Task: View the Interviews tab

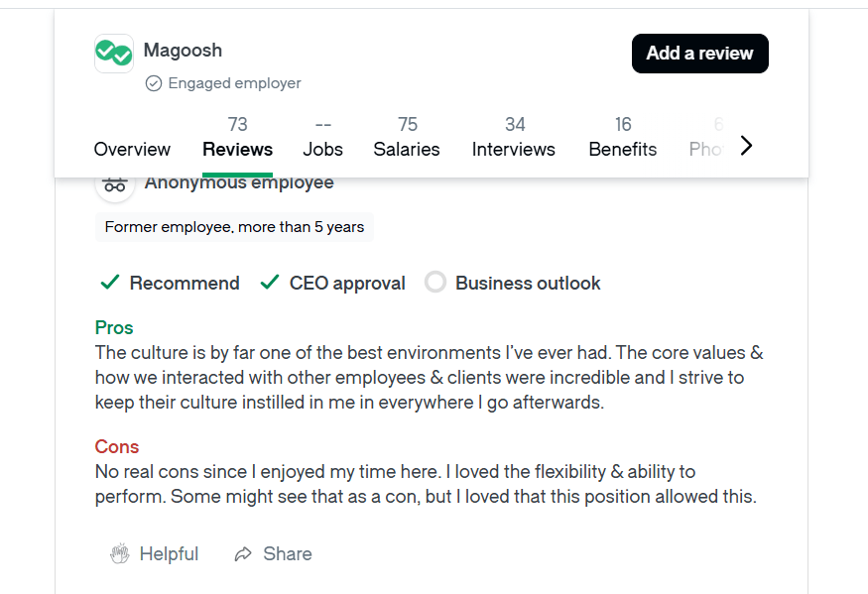Action: [x=513, y=149]
